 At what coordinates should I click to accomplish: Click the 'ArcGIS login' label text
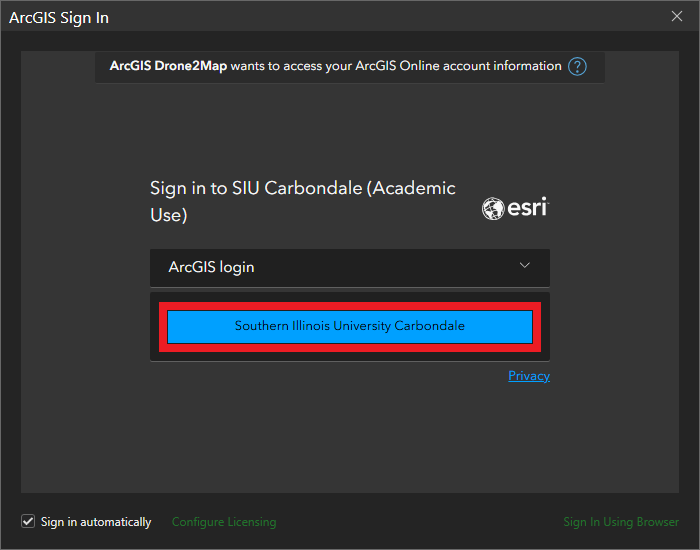(211, 267)
